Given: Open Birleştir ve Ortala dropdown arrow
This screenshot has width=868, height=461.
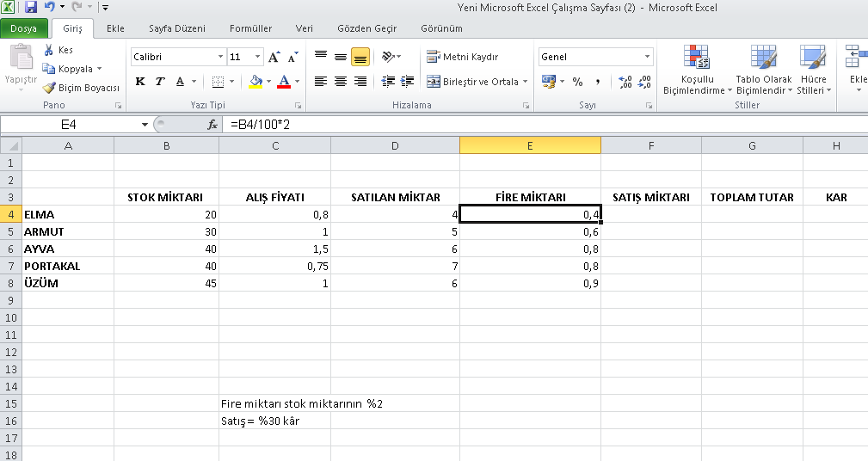Looking at the screenshot, I should [525, 82].
